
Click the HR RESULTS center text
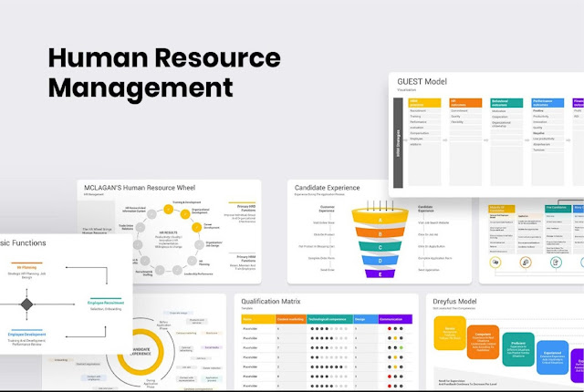(168, 232)
